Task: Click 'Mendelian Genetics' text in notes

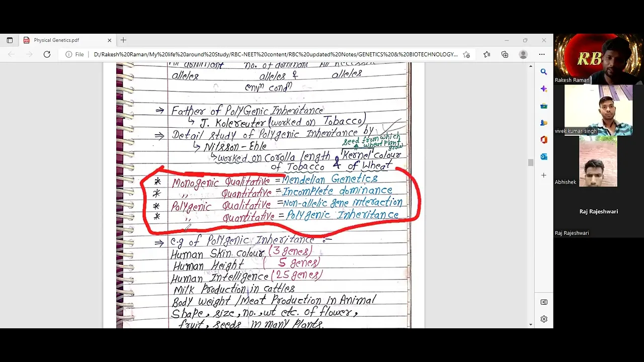Action: coord(330,179)
